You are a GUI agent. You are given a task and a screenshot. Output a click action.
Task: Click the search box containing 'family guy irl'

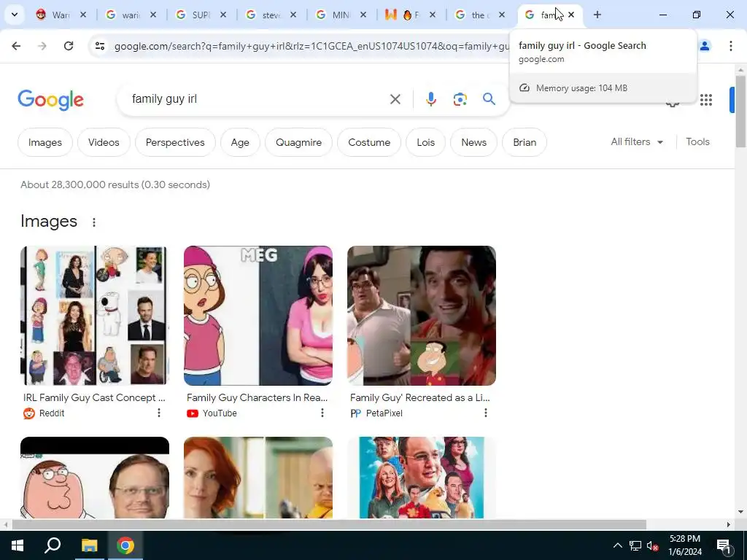click(x=258, y=99)
